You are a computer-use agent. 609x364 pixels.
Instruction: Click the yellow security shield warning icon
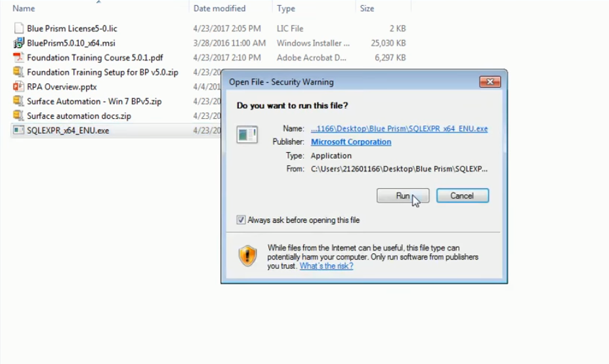click(247, 256)
